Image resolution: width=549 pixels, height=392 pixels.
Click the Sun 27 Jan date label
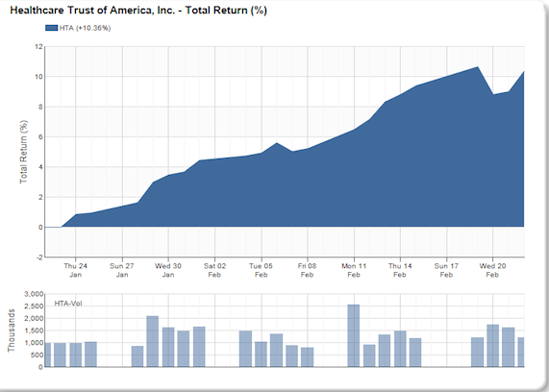122,270
